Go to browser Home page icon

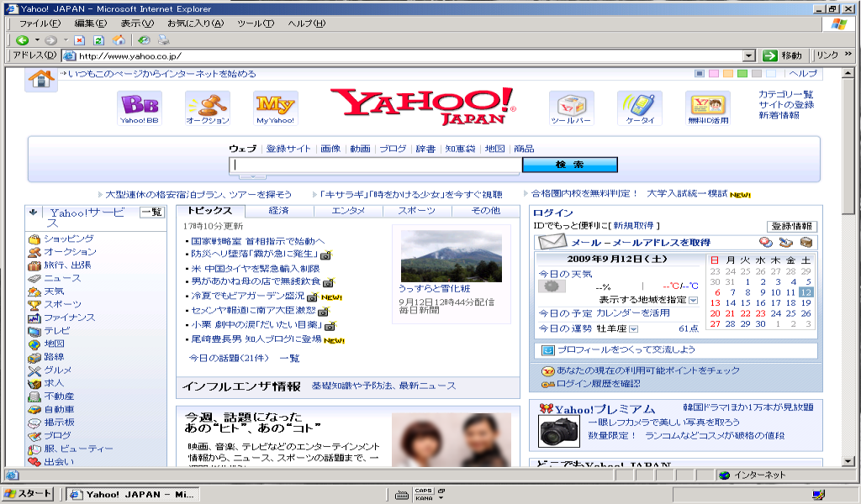coord(119,40)
